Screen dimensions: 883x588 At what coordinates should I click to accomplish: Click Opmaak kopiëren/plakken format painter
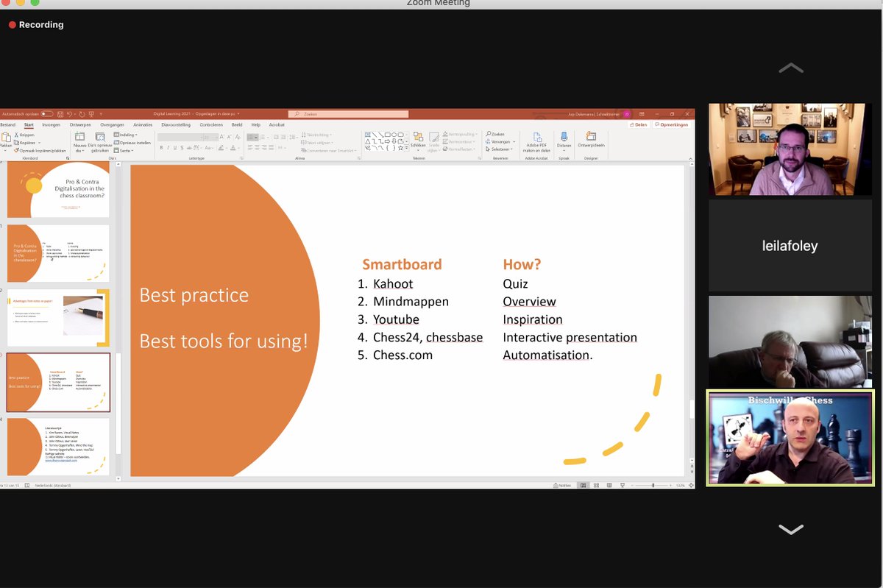[40, 151]
